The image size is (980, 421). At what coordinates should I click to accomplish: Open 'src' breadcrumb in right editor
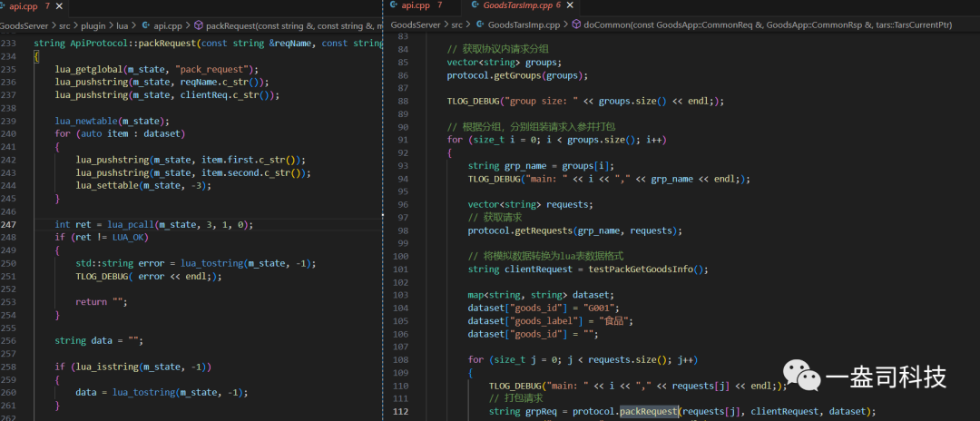pyautogui.click(x=457, y=25)
